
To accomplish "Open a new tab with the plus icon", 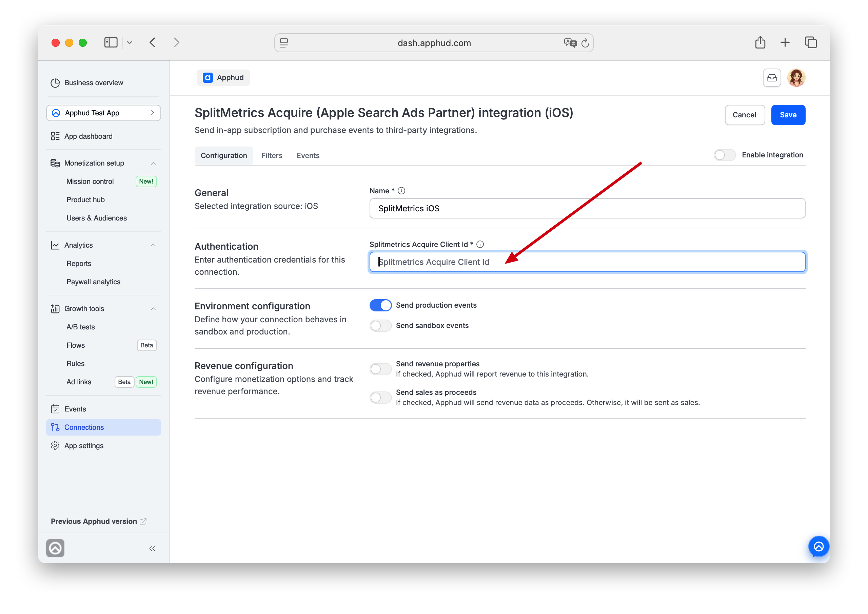I will tap(785, 42).
